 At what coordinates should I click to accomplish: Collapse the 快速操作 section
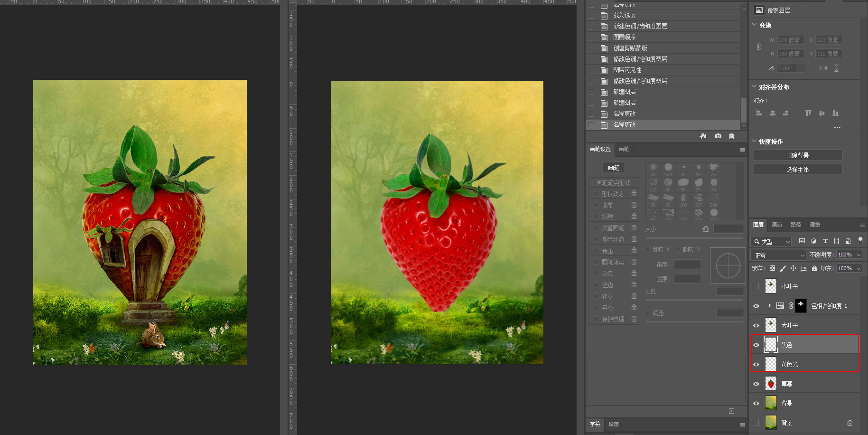click(754, 141)
